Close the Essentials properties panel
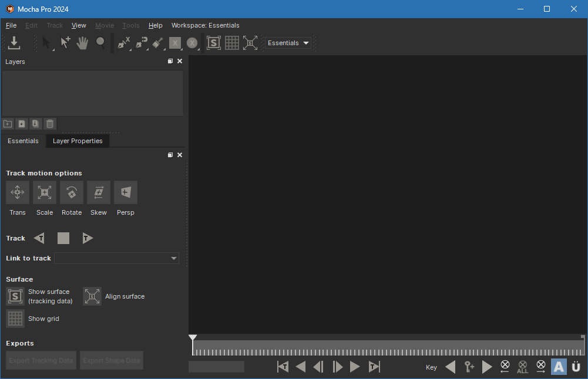Viewport: 588px width, 379px height. [x=180, y=155]
